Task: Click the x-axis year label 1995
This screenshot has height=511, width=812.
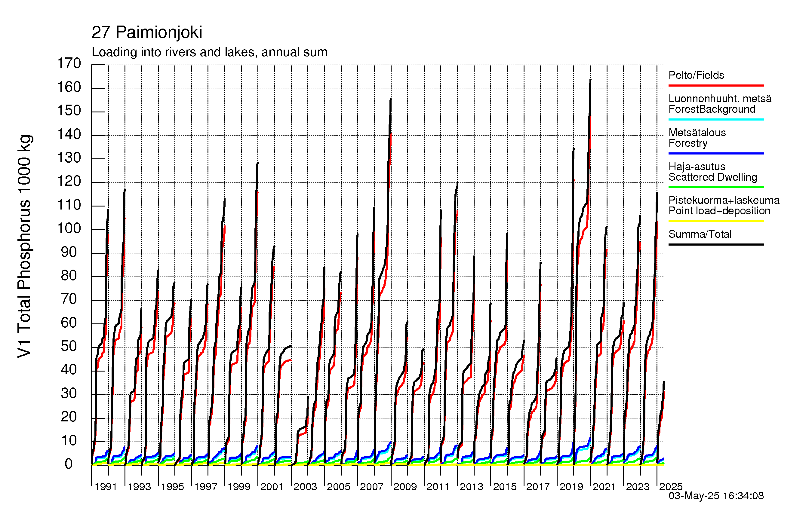Action: 172,487
